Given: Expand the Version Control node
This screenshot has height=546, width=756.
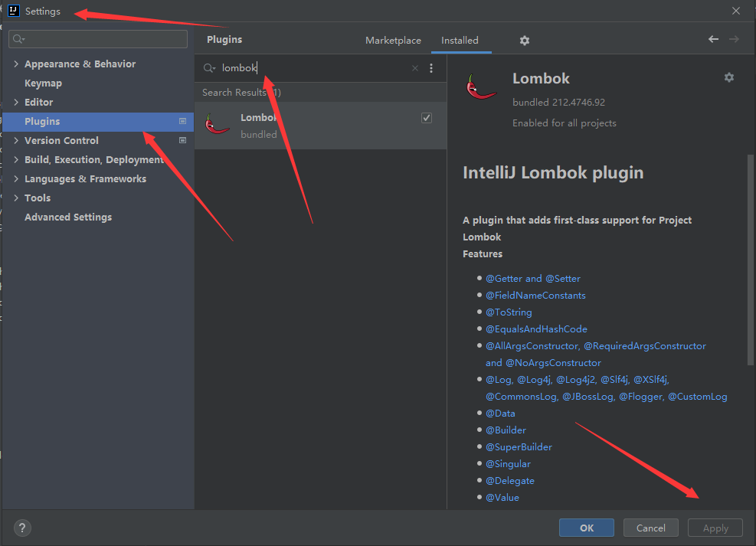Looking at the screenshot, I should (16, 141).
